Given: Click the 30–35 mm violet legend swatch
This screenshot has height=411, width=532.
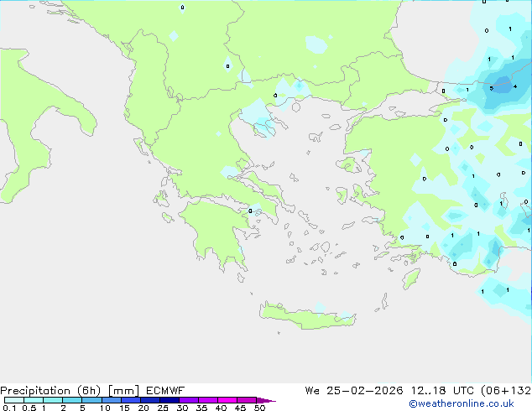Looking at the screenshot, I should click(188, 400).
